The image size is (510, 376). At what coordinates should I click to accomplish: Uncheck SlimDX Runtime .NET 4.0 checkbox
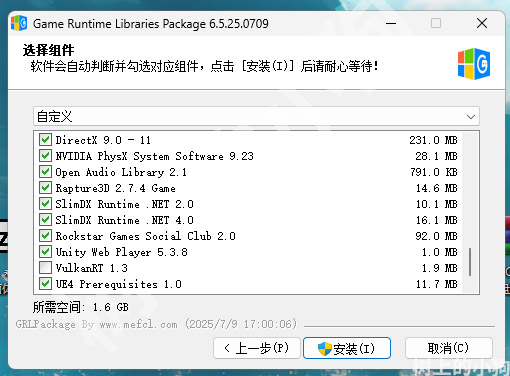(45, 220)
